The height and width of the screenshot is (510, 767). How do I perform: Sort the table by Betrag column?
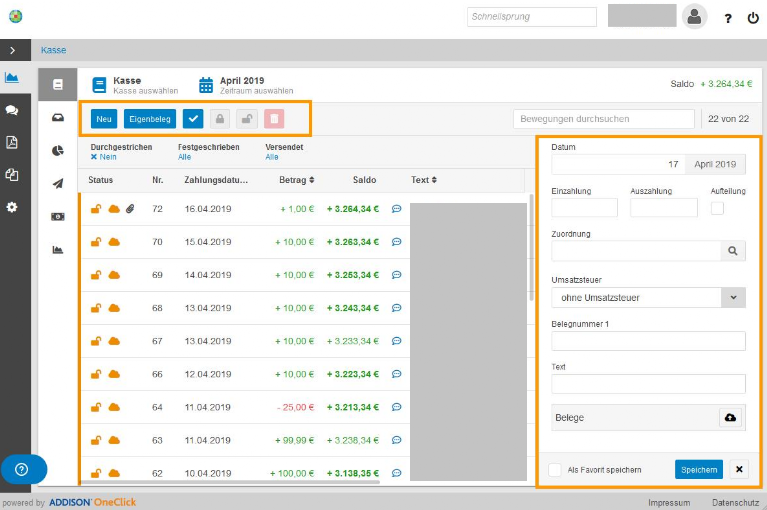point(297,180)
